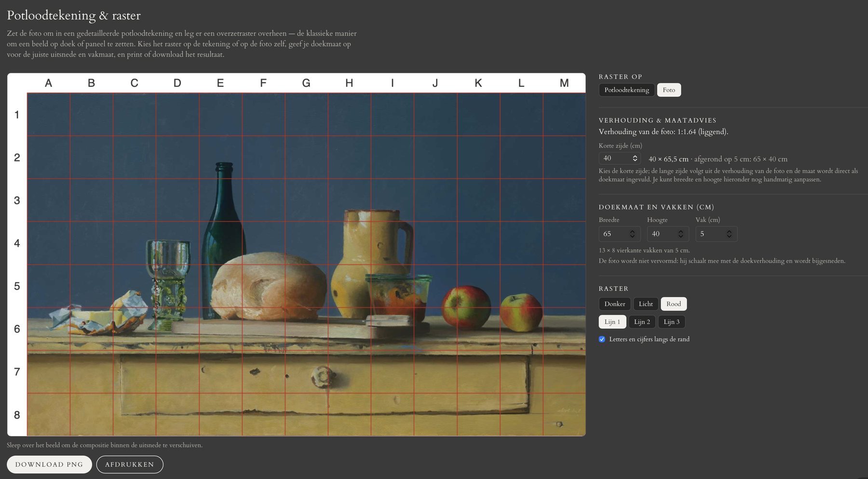Choose Rood raster color
Viewport: 868px width, 479px height.
[x=674, y=304]
